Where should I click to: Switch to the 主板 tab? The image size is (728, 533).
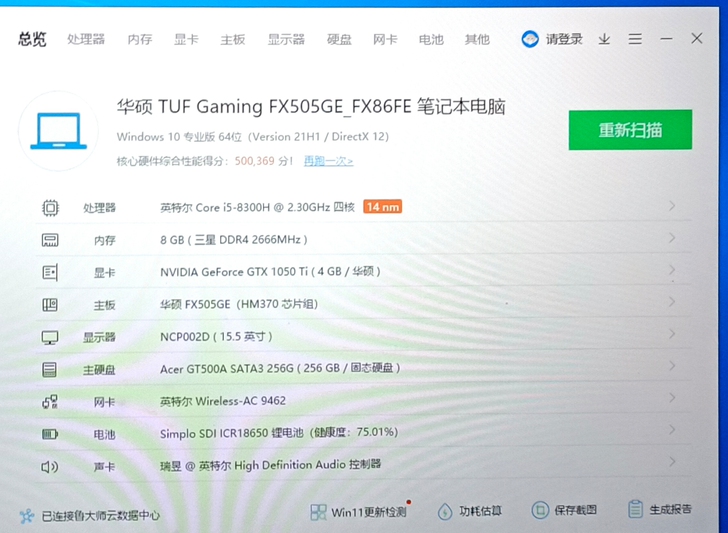[233, 39]
